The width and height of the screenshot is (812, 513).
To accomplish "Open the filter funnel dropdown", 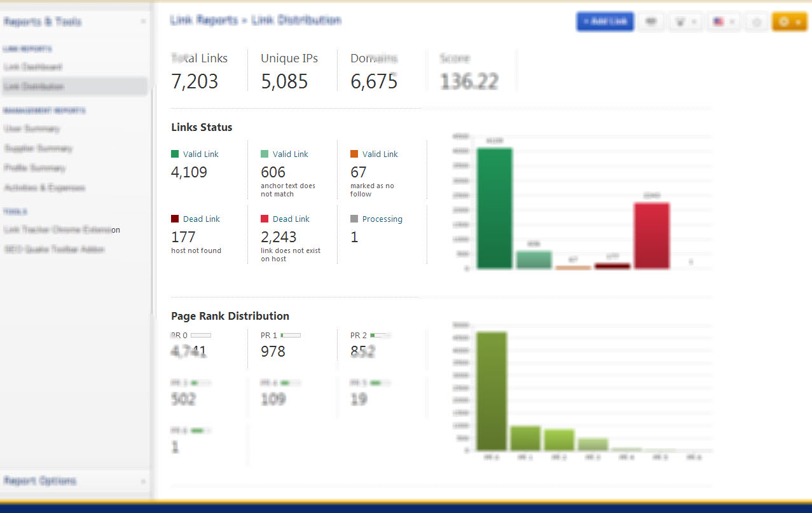I will point(685,22).
